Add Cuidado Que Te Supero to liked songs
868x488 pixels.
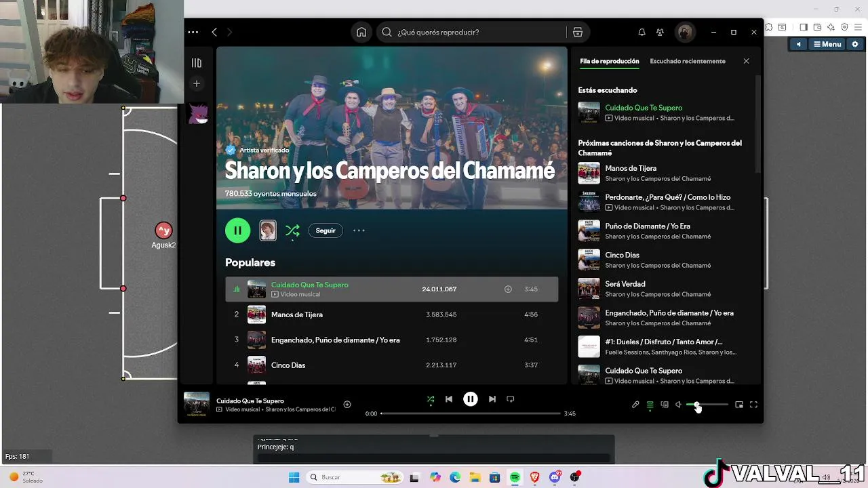(508, 289)
